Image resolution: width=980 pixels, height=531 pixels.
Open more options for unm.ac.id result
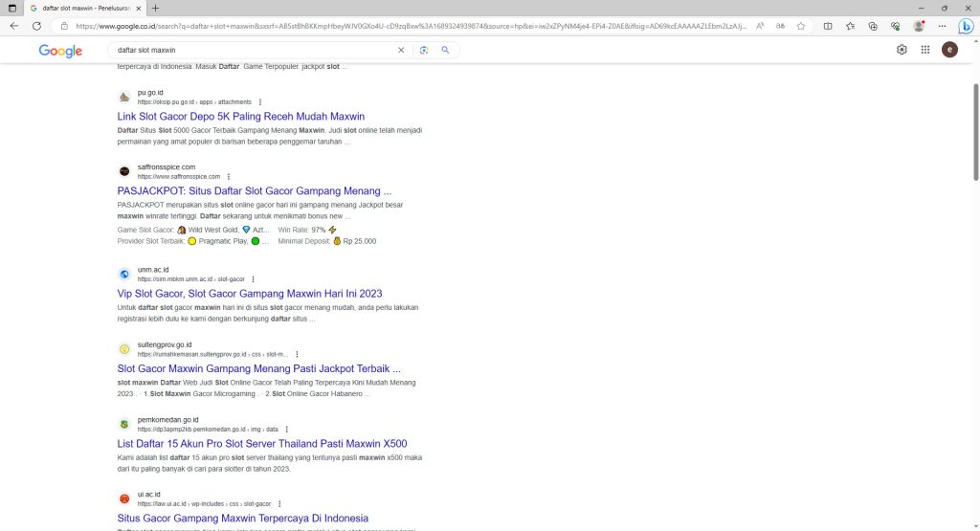(253, 279)
